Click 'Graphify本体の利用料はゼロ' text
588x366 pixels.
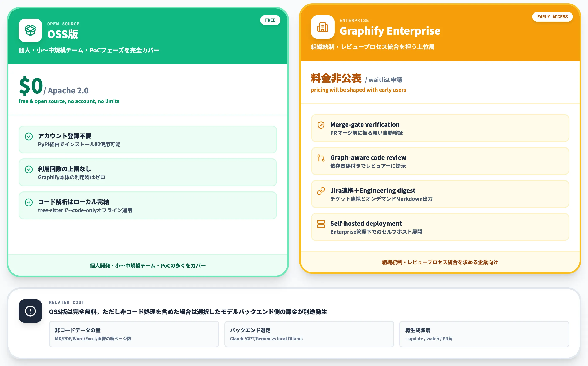(x=72, y=177)
